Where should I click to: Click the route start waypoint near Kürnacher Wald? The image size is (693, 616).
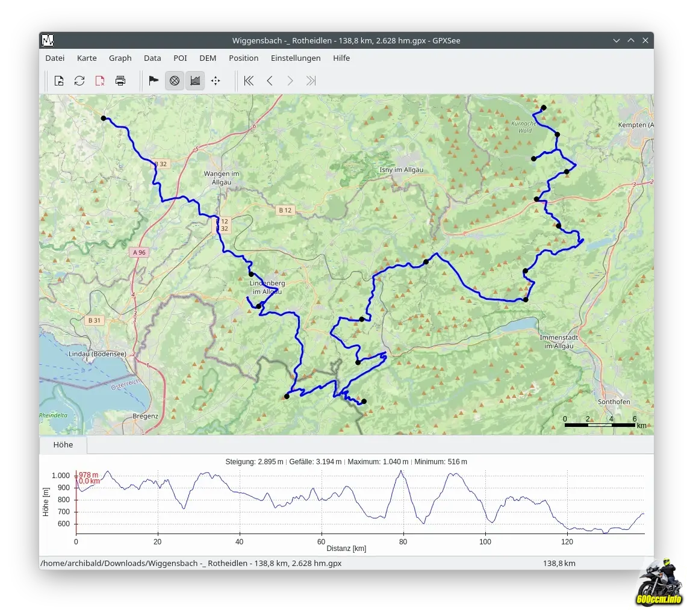[x=544, y=108]
